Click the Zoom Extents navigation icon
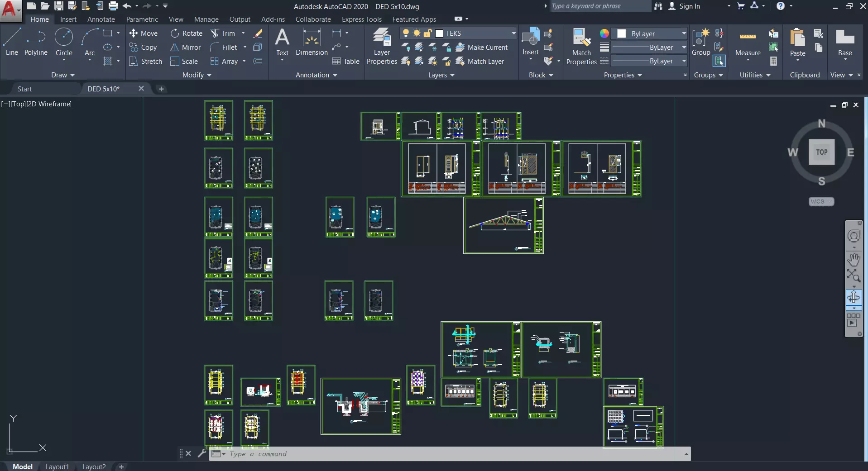 [x=854, y=275]
